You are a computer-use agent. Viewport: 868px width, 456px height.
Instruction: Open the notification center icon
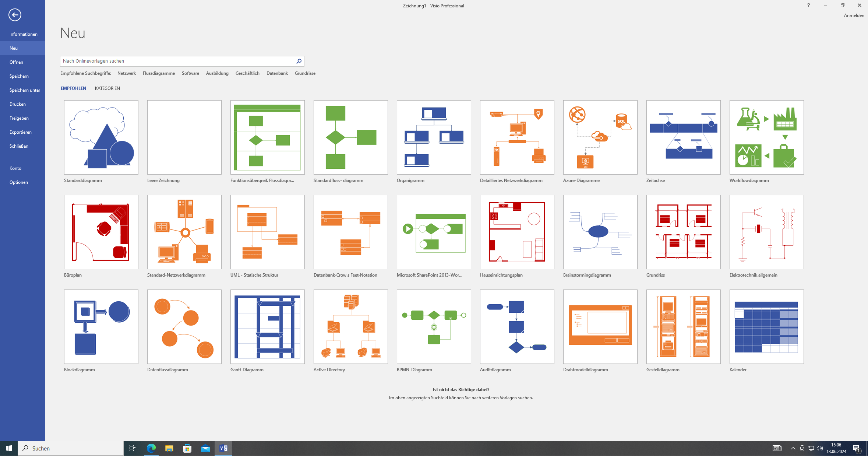tap(857, 448)
